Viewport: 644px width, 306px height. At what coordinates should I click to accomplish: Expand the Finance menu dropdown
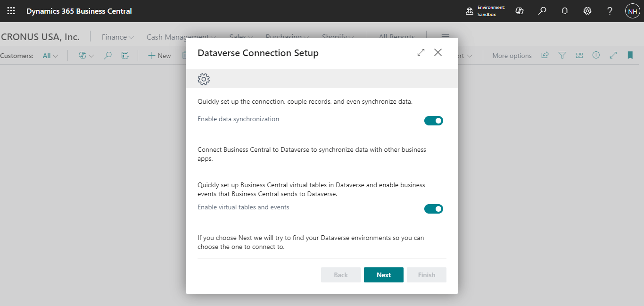118,37
